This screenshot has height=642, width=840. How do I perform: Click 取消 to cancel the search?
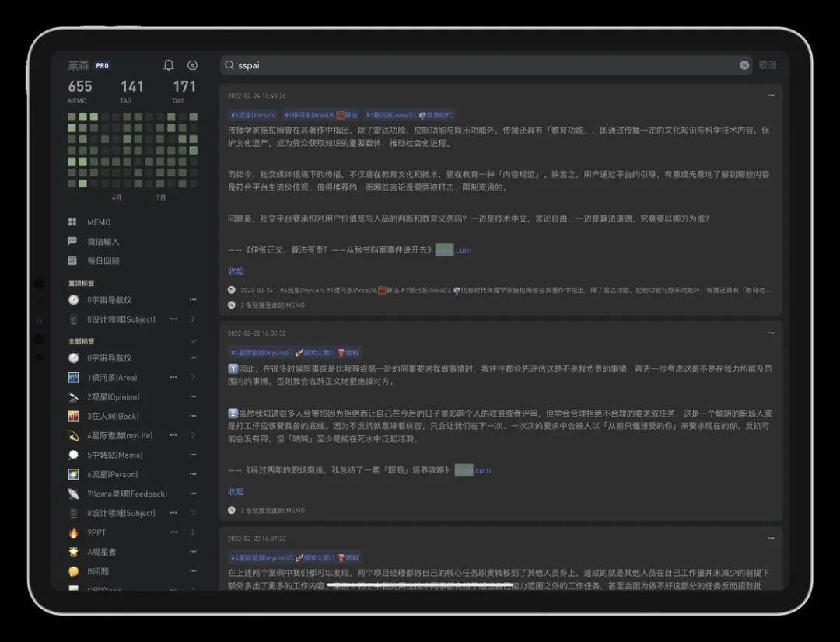pos(767,65)
